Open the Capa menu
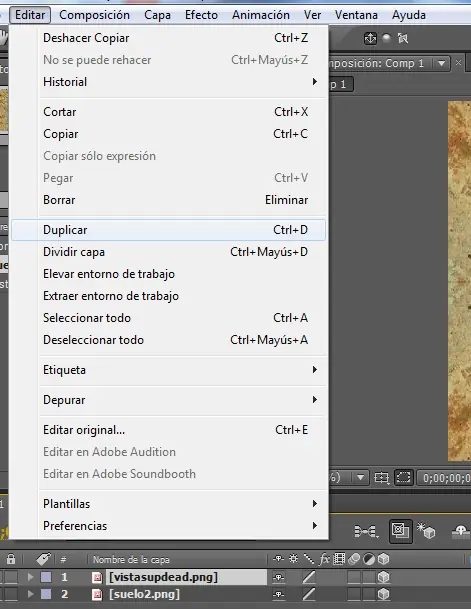The height and width of the screenshot is (609, 471). 157,15
